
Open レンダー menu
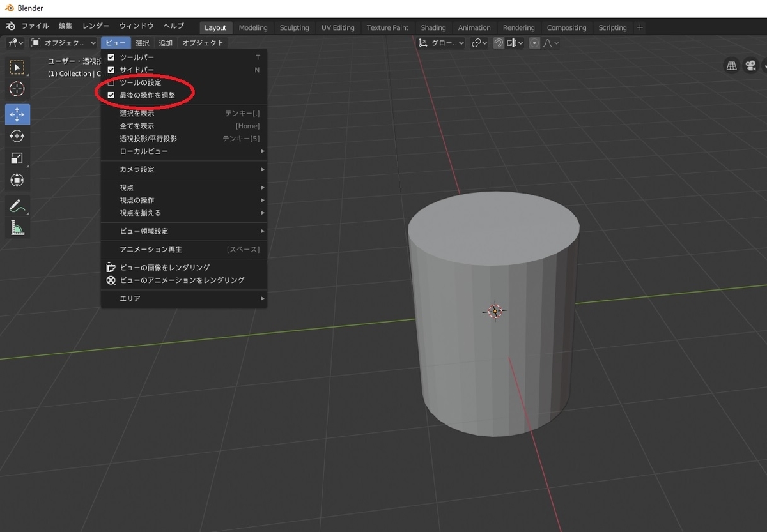click(96, 26)
